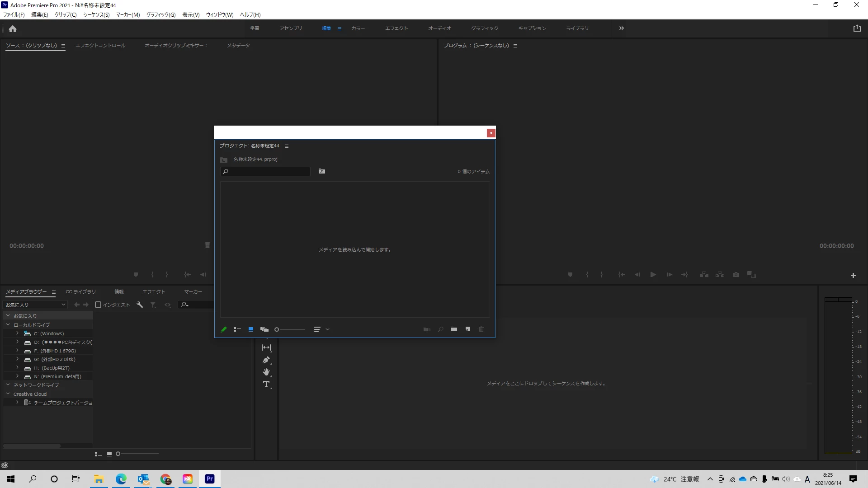Select the Hand tool
The width and height of the screenshot is (868, 488).
266,372
